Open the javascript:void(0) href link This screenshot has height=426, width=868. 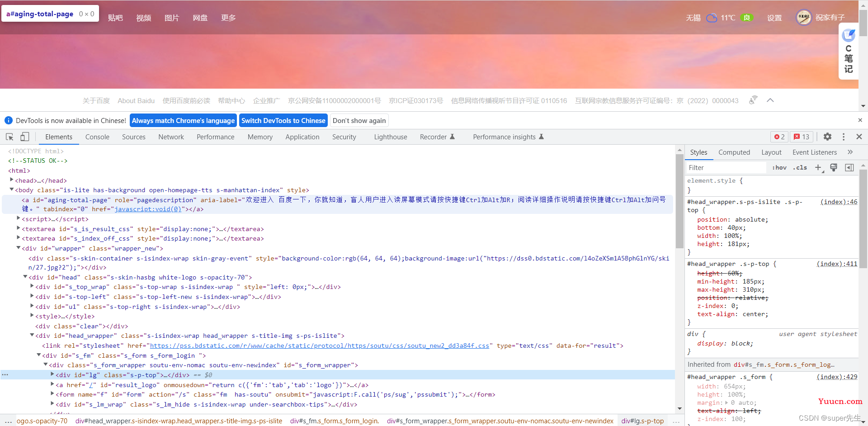click(x=148, y=209)
